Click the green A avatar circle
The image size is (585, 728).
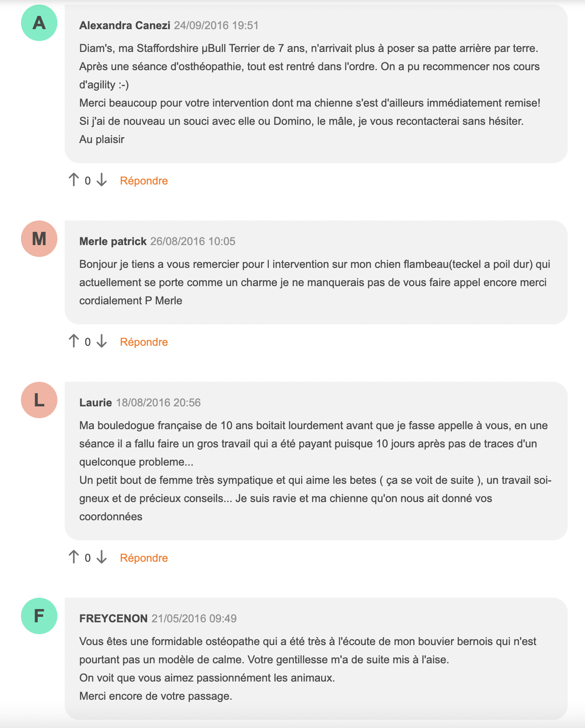click(x=39, y=23)
